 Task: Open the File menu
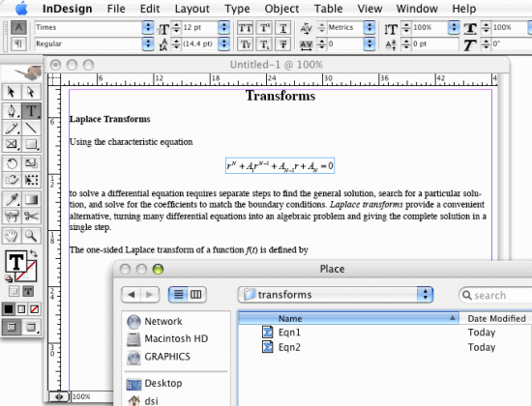click(x=116, y=9)
